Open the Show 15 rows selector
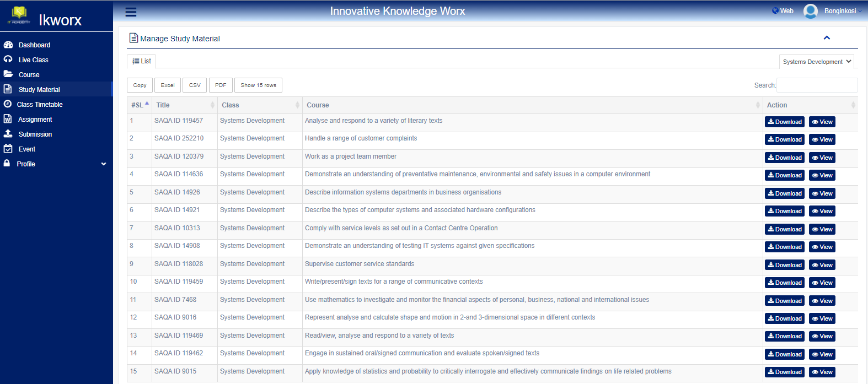 pyautogui.click(x=258, y=85)
